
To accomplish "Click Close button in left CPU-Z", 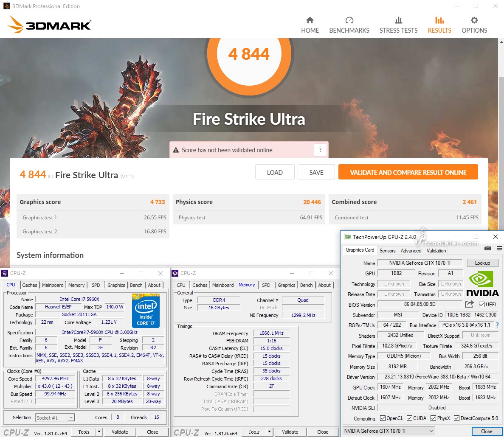I will point(152,432).
